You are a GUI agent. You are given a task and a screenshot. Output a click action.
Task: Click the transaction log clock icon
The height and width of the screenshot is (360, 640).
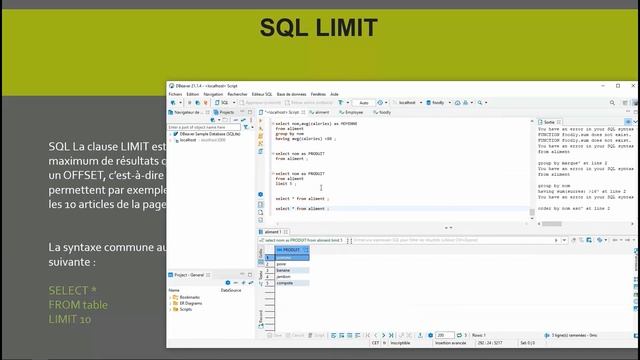pos(380,103)
